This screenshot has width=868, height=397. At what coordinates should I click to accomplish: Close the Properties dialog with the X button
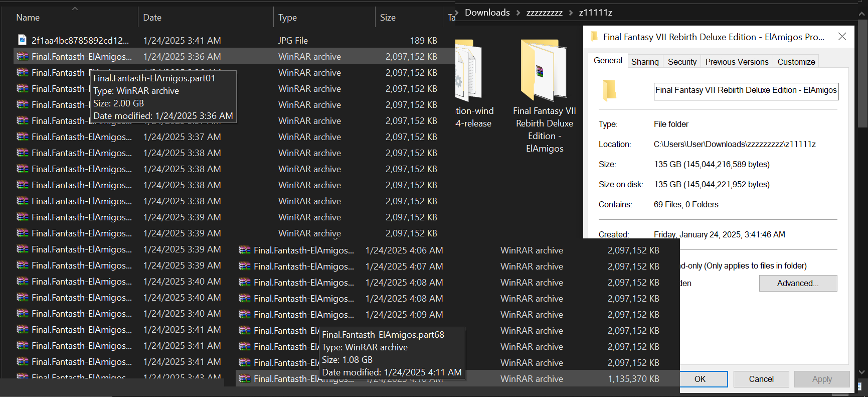click(842, 37)
